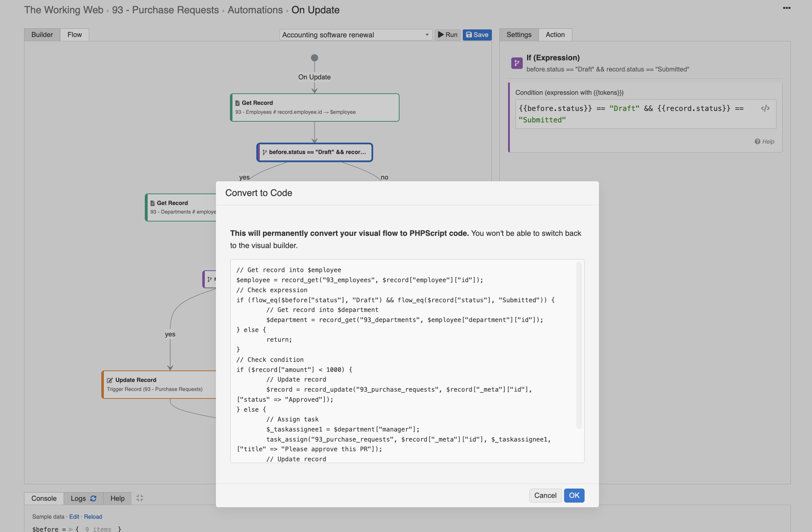The width and height of the screenshot is (812, 532).
Task: Open The Working Web breadcrumb
Action: point(64,10)
